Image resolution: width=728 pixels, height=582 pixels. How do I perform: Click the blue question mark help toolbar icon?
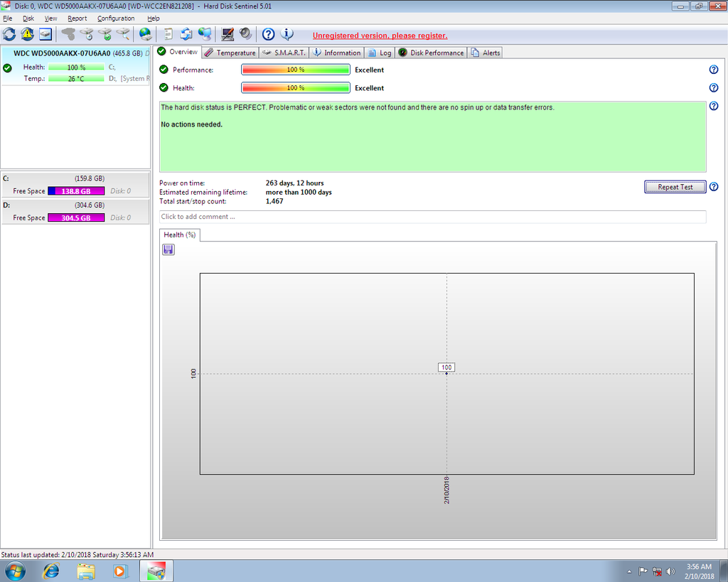(268, 34)
